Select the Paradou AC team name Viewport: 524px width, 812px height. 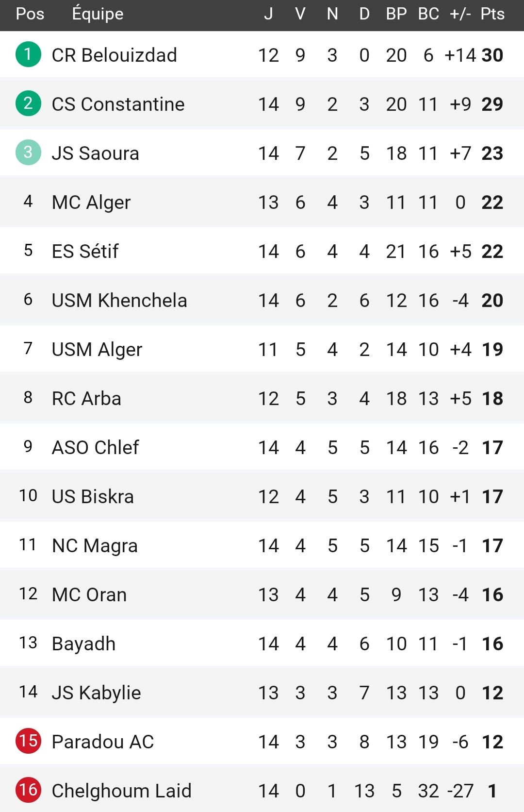[103, 742]
